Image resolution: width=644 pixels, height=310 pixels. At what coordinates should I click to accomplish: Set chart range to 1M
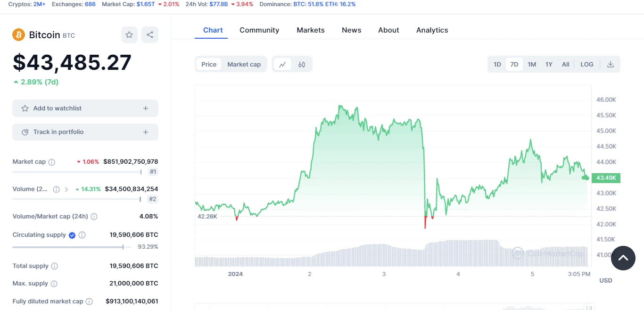tap(532, 64)
